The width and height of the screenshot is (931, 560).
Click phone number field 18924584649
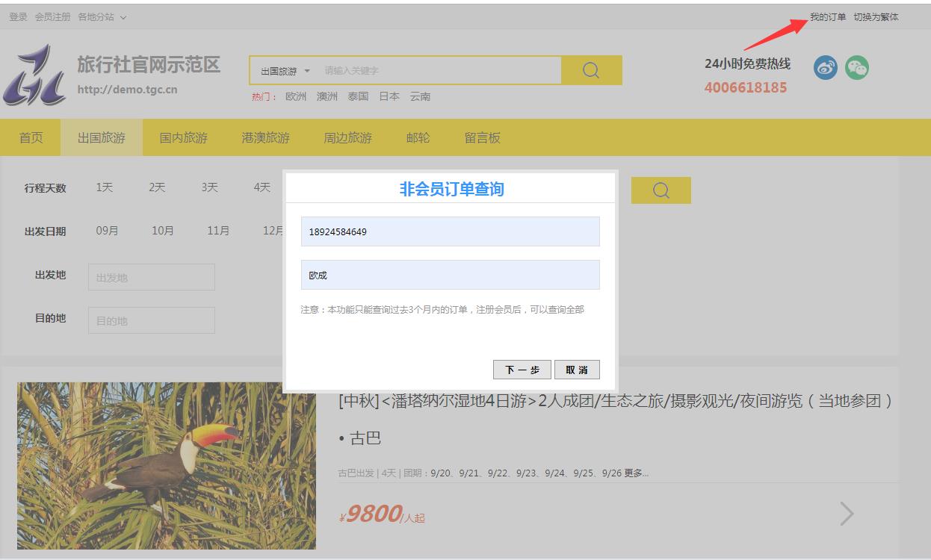click(x=451, y=231)
